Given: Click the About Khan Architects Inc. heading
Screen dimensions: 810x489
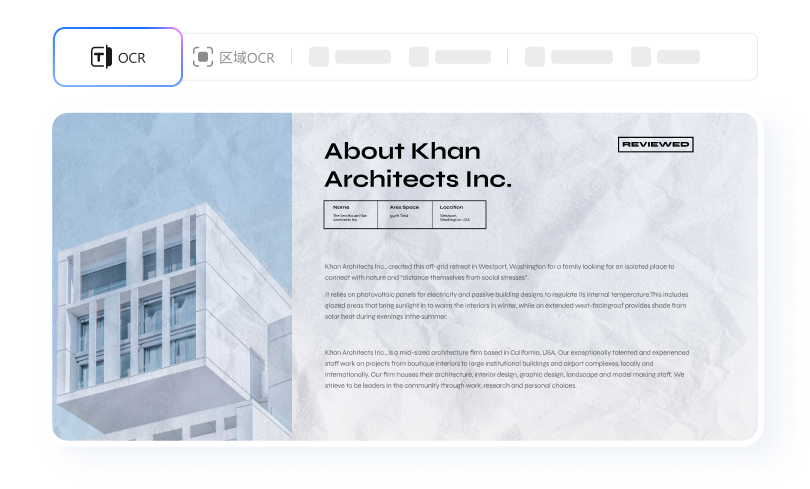Looking at the screenshot, I should (417, 165).
